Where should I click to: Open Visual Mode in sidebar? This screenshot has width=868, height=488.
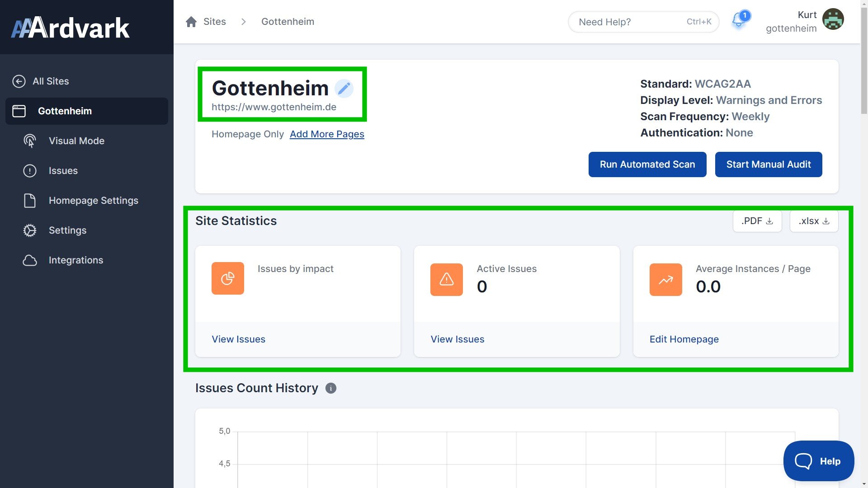(76, 141)
